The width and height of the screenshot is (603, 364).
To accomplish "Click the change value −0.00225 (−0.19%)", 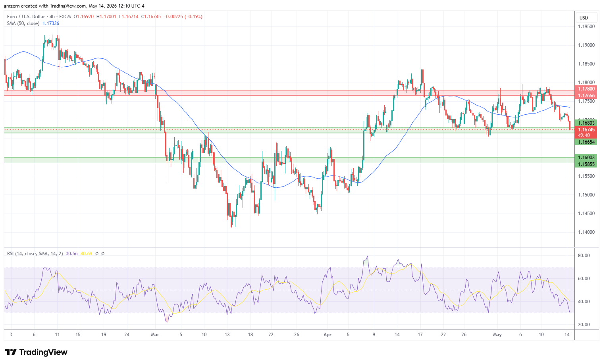I will click(183, 17).
